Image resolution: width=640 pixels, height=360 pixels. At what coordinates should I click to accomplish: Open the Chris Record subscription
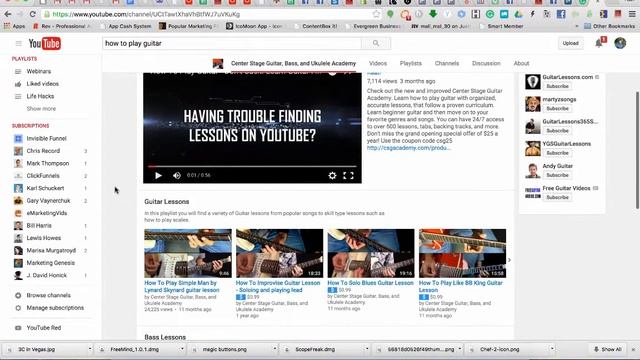[x=43, y=151]
